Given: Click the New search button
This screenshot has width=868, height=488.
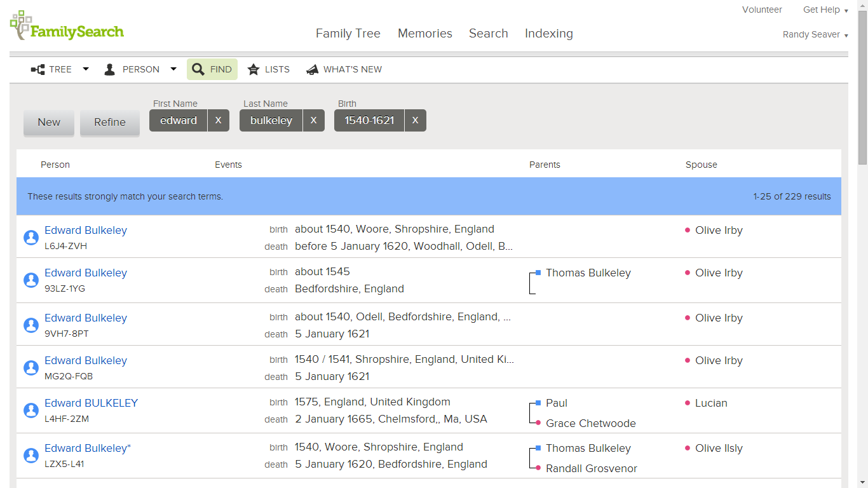Looking at the screenshot, I should pos(48,122).
